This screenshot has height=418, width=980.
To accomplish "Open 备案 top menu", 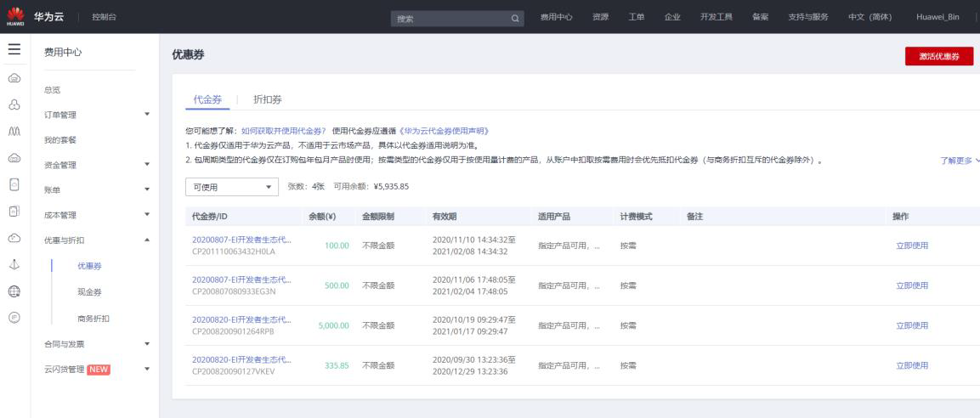I will tap(761, 18).
